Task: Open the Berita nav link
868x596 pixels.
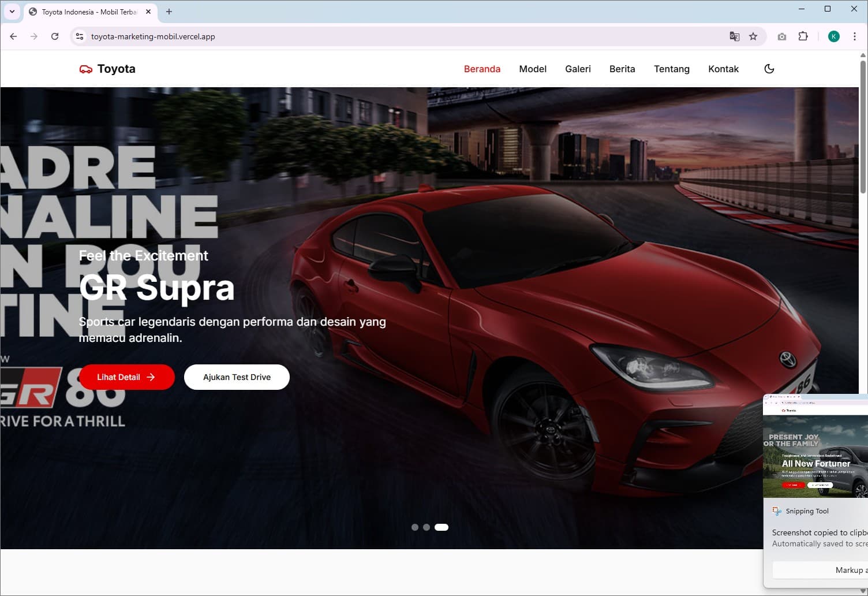Action: click(x=622, y=69)
